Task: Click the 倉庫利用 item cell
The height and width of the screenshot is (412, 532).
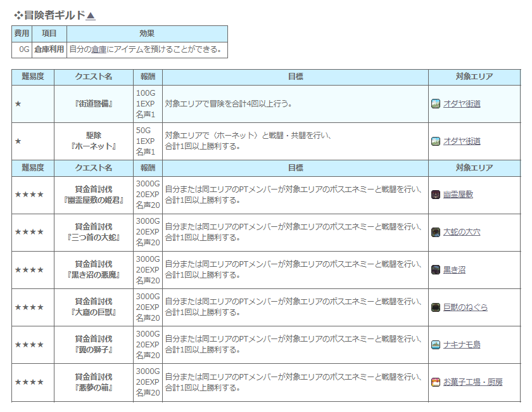Action: coord(49,50)
